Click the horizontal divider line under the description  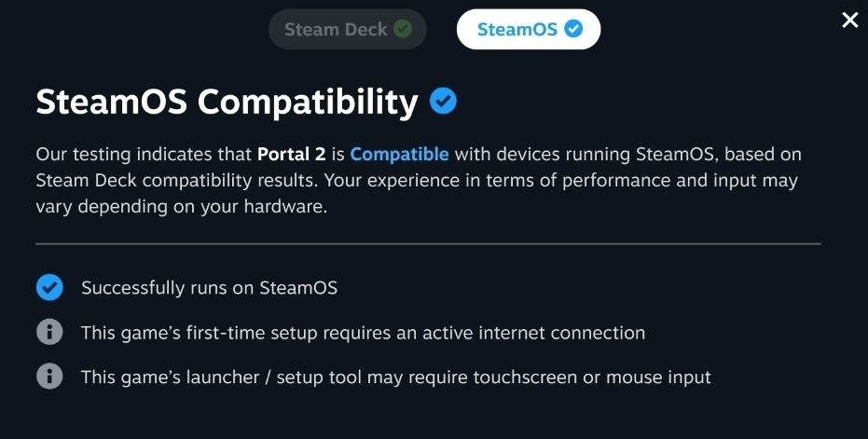pyautogui.click(x=428, y=243)
